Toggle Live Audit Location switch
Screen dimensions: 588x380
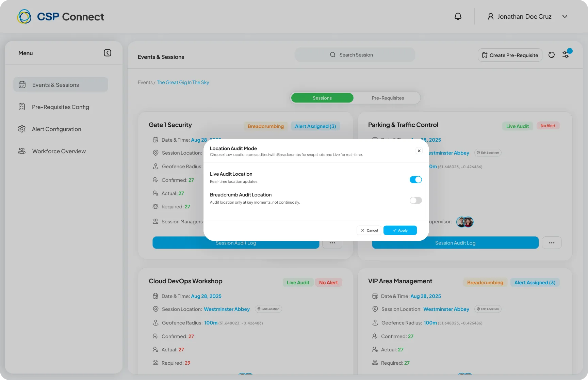(x=416, y=179)
